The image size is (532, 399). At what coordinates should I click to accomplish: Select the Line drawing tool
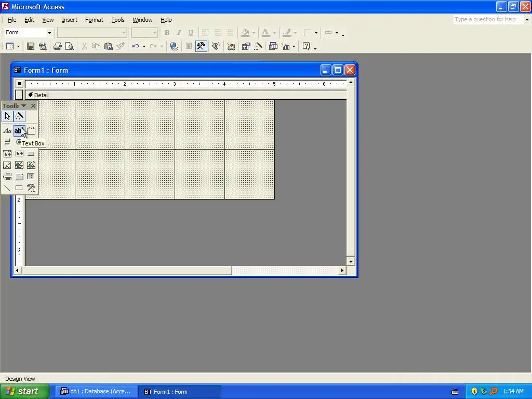[7, 188]
